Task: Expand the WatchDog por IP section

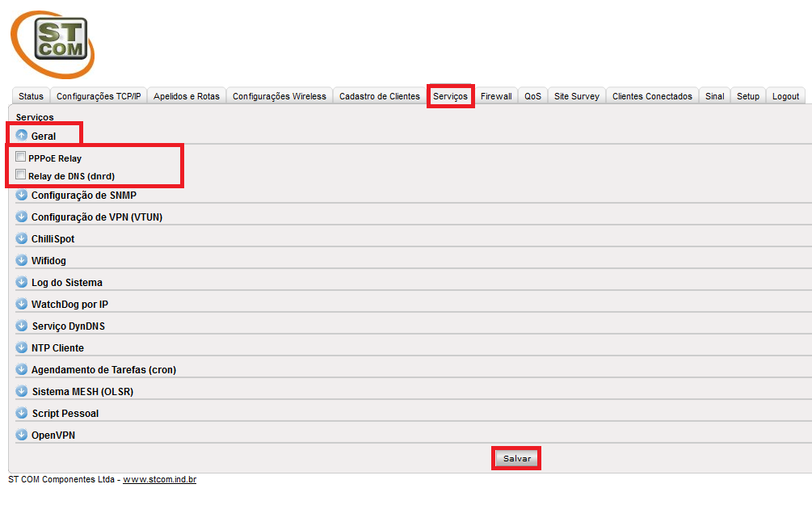Action: point(69,305)
